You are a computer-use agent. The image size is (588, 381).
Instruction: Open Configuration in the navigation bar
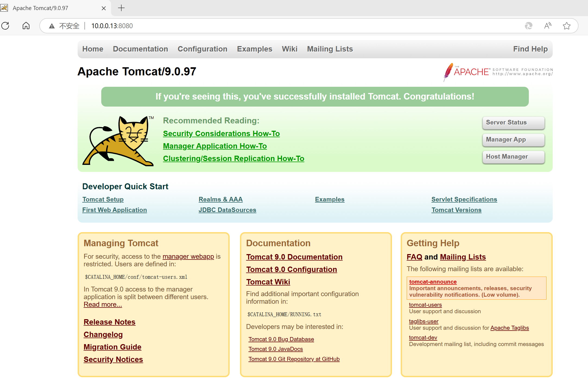tap(203, 49)
